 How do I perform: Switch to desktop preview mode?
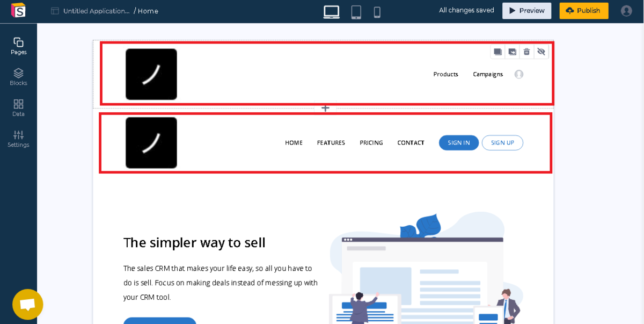click(331, 12)
